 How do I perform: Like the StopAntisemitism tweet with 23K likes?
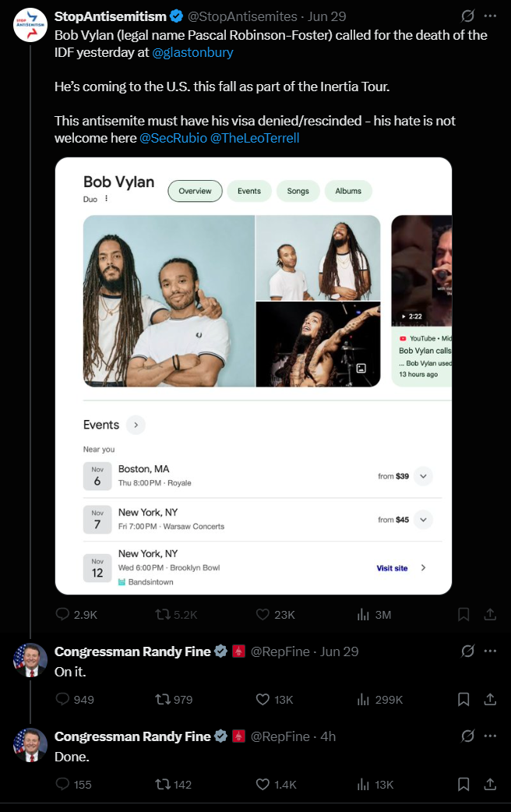pos(263,614)
